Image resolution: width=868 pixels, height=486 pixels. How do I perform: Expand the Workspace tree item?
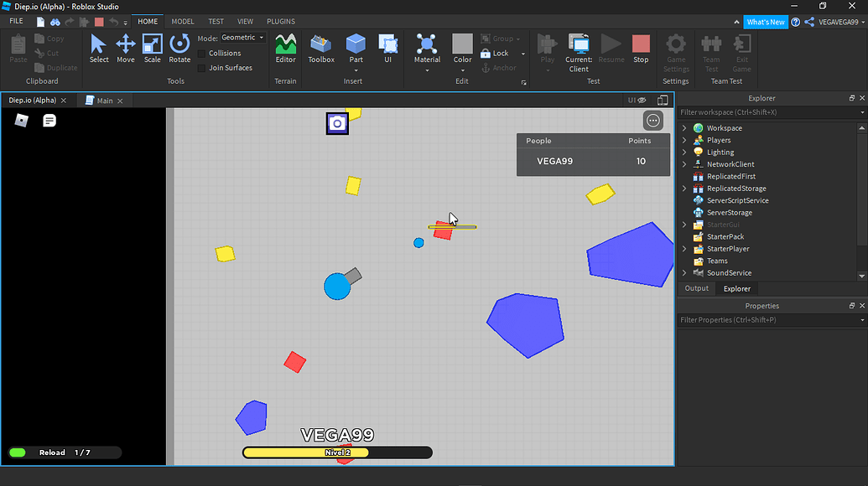[686, 127]
